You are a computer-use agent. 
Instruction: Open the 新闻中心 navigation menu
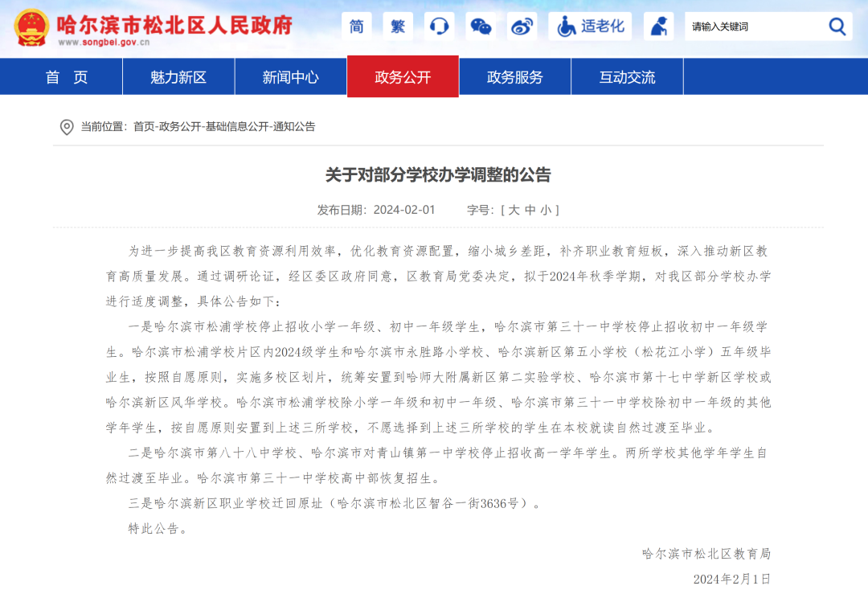(x=290, y=77)
